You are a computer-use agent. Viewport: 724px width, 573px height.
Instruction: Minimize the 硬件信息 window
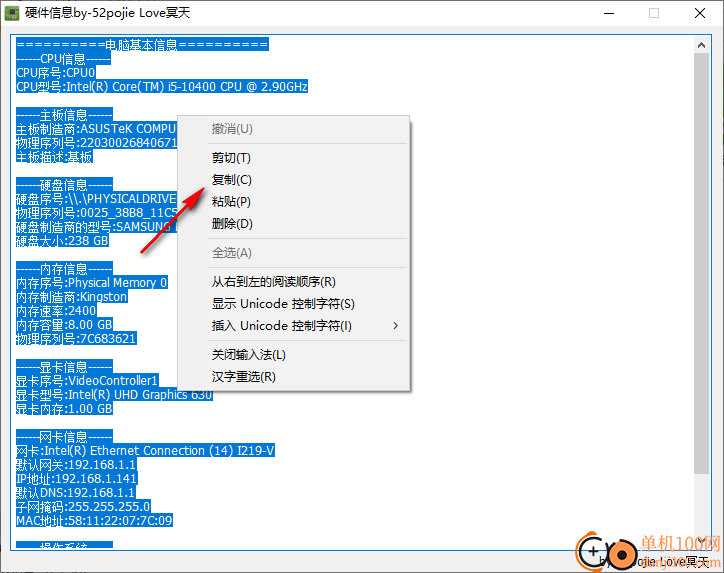pyautogui.click(x=609, y=13)
